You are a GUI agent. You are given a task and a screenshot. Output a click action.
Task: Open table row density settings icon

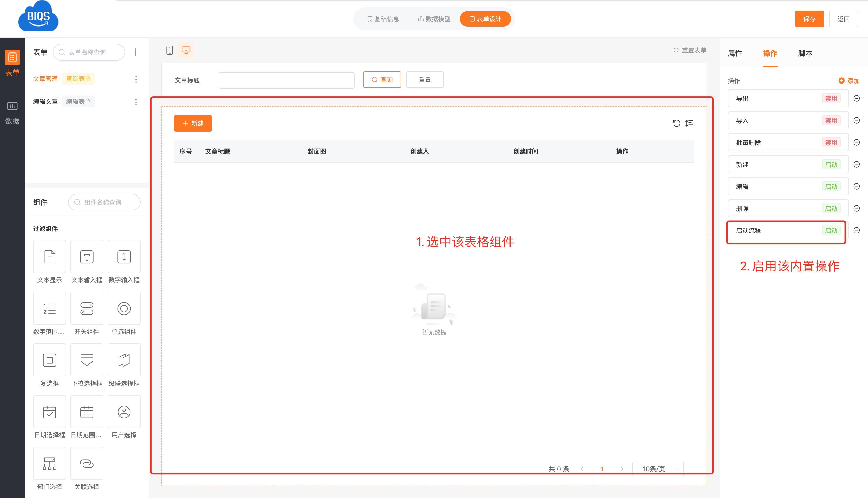click(689, 123)
